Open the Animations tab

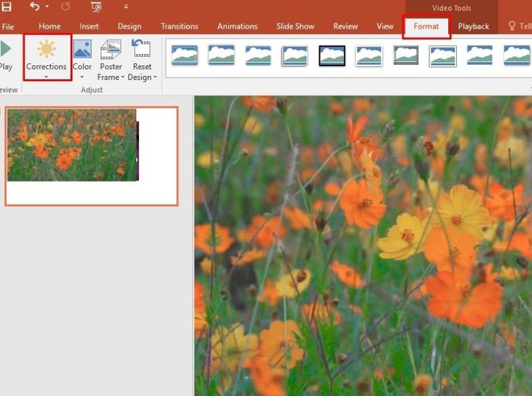pos(237,27)
